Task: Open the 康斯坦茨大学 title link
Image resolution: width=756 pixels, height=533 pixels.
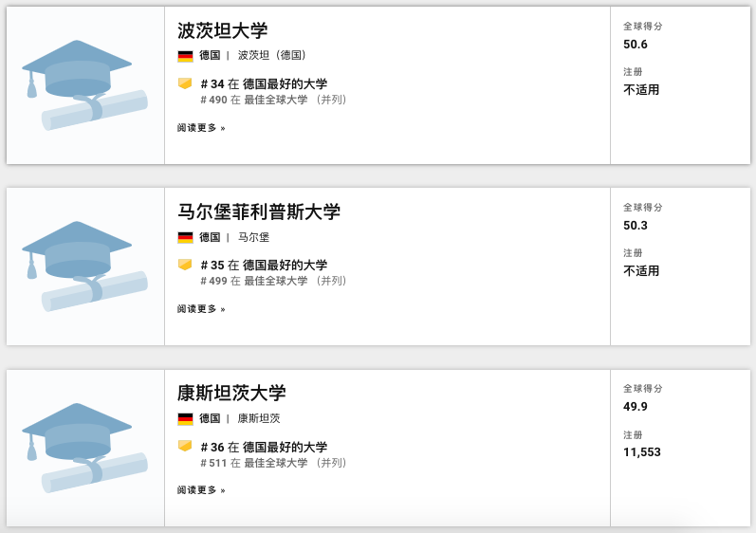Action: pos(231,393)
